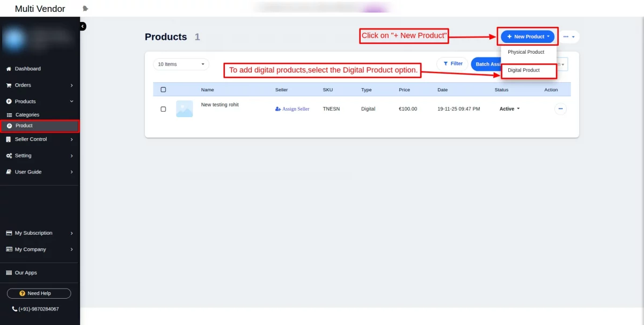The width and height of the screenshot is (644, 325).
Task: Click the product image placeholder thumbnail
Action: [x=184, y=109]
